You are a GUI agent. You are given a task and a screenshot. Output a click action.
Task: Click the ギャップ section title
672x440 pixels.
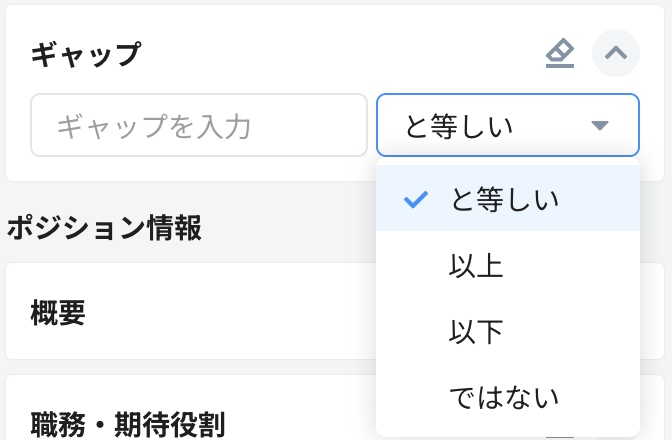[86, 54]
